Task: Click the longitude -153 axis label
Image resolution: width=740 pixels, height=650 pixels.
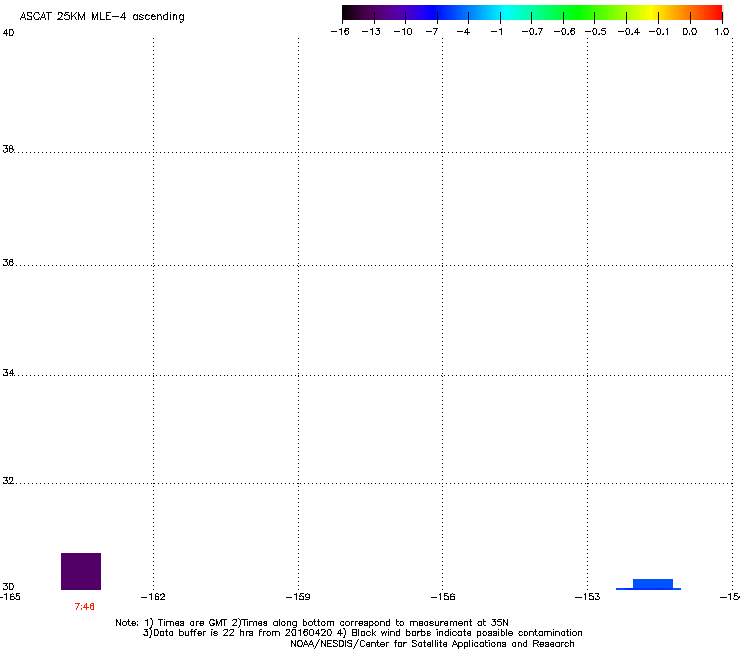Action: click(x=588, y=597)
